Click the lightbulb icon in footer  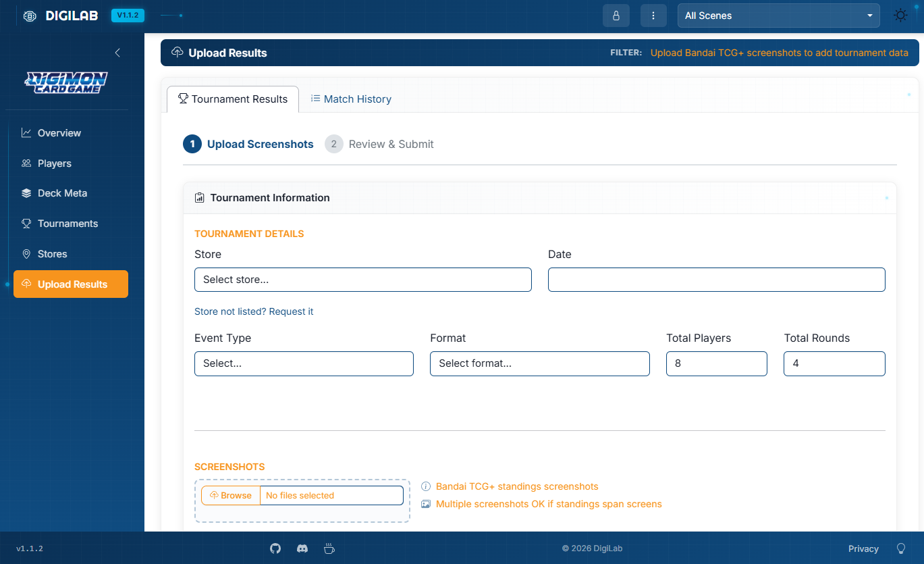pyautogui.click(x=900, y=548)
